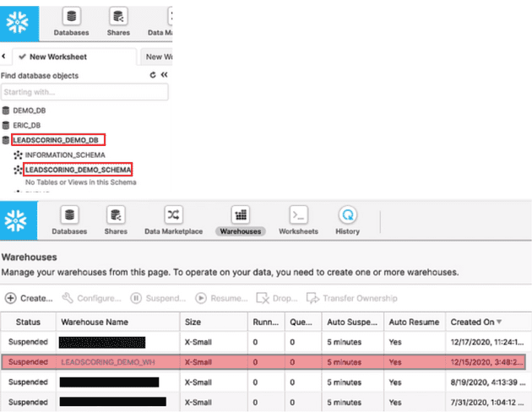Sort by the Auto Resume column header
Image resolution: width=532 pixels, height=412 pixels.
point(415,322)
